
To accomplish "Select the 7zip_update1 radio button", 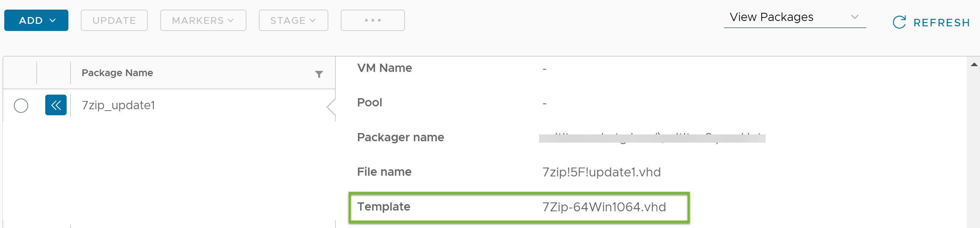I will pos(21,105).
